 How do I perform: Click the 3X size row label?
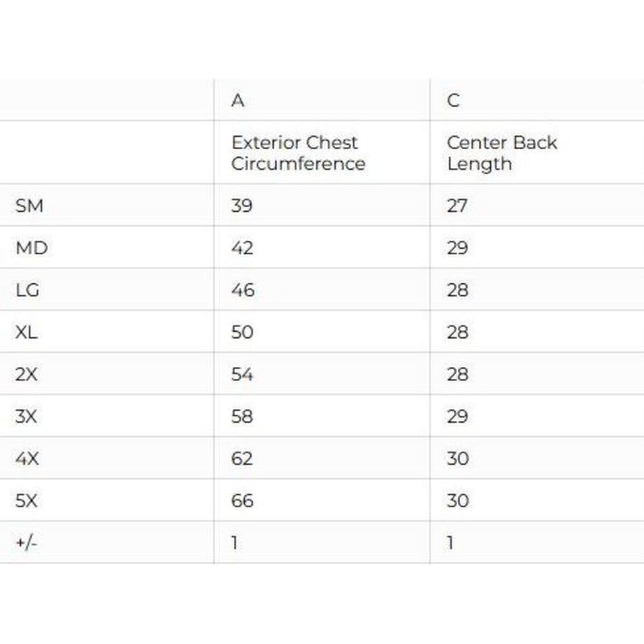pos(27,417)
